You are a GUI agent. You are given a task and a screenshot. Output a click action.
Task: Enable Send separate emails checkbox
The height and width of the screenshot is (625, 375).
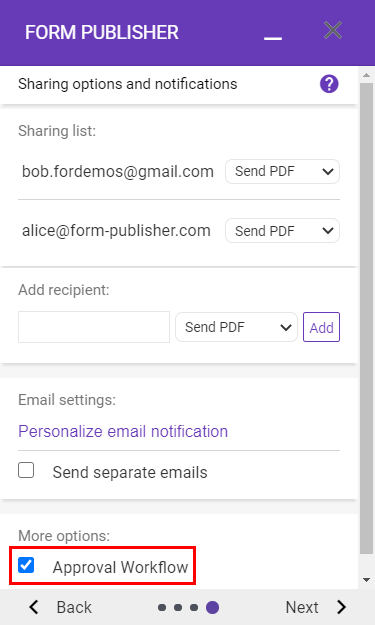point(26,470)
